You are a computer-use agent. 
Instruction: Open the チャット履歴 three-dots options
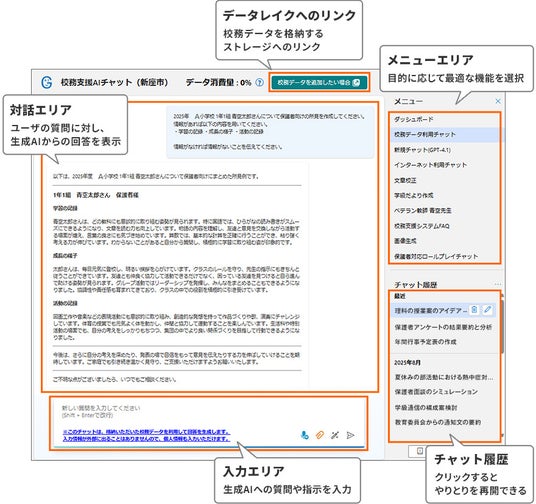point(498,284)
